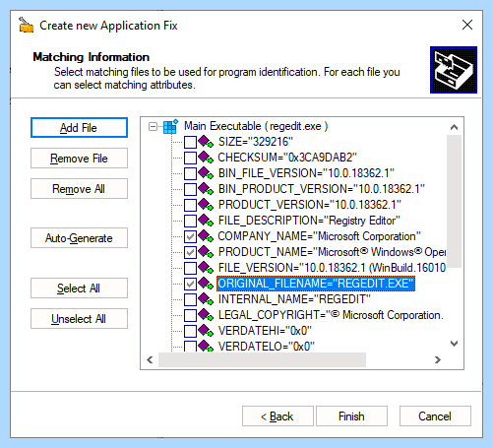Click the attribute icon beside PRODUCT_VERSION
Viewport: 493px width, 448px height.
pyautogui.click(x=206, y=205)
